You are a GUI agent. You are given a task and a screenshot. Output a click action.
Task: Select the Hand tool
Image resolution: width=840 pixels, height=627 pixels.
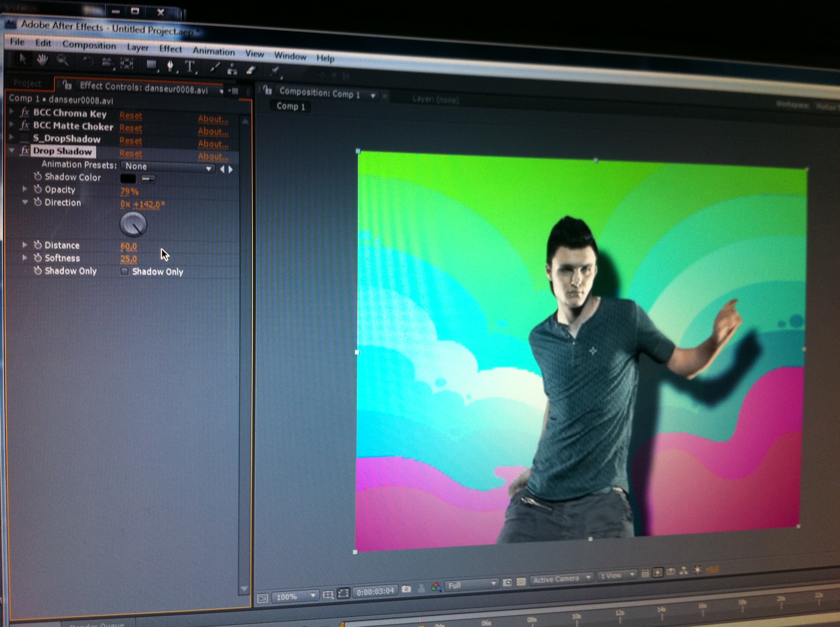pyautogui.click(x=42, y=60)
